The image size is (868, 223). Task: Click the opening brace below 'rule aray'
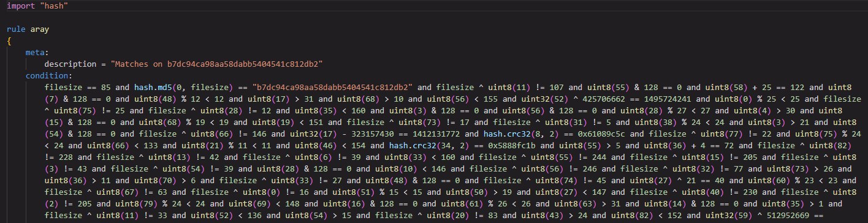tap(9, 41)
